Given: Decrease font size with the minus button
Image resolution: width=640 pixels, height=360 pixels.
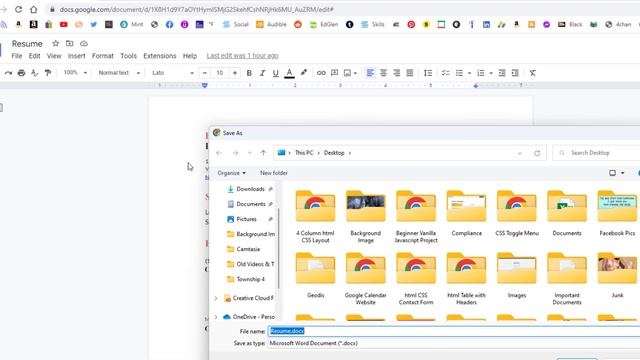Looking at the screenshot, I should [x=204, y=73].
